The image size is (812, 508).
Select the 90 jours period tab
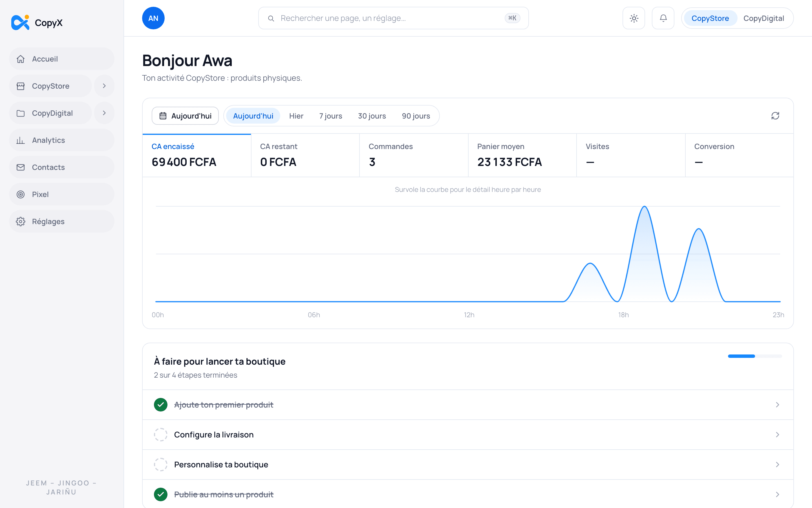416,116
